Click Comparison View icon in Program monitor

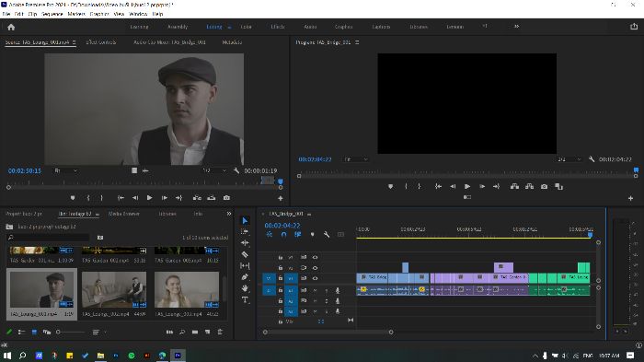click(559, 186)
